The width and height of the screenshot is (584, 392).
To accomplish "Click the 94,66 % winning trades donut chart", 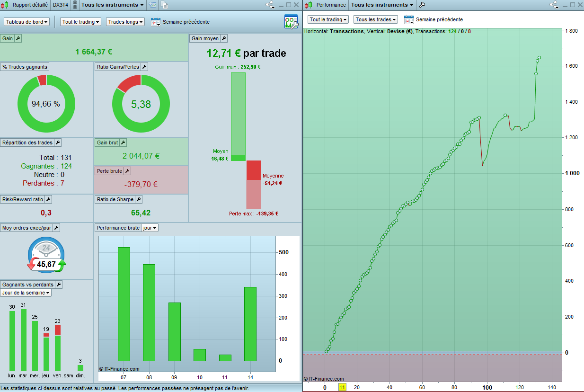I will (46, 104).
